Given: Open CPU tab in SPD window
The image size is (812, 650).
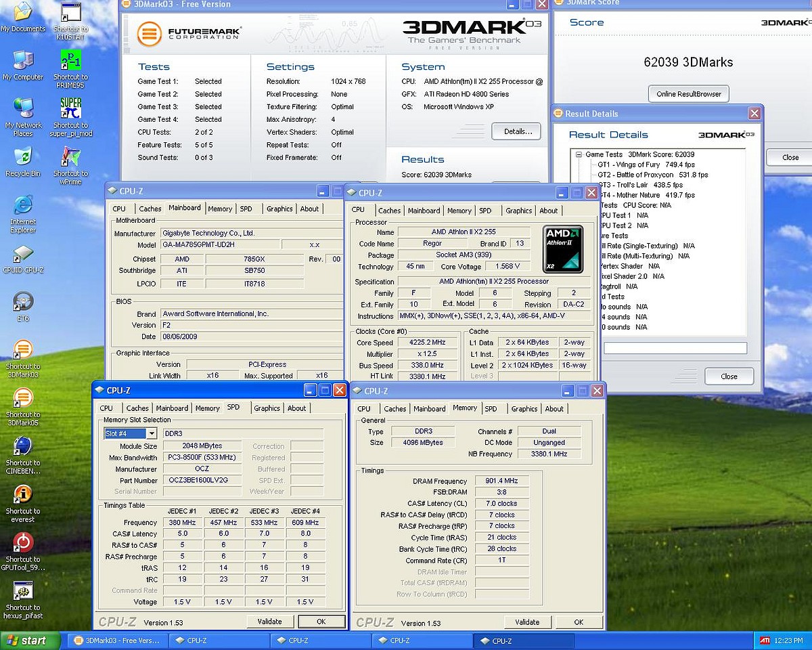Looking at the screenshot, I should 106,408.
